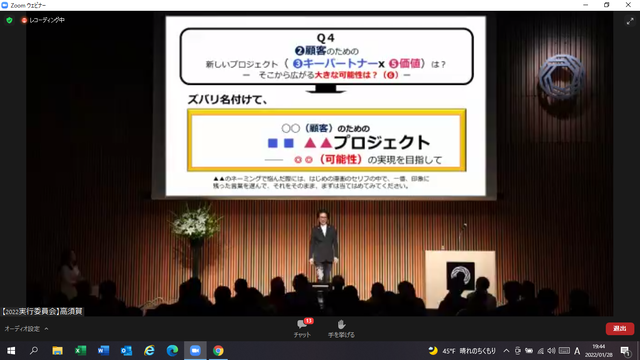Launch Word from taskbar

pos(103,351)
